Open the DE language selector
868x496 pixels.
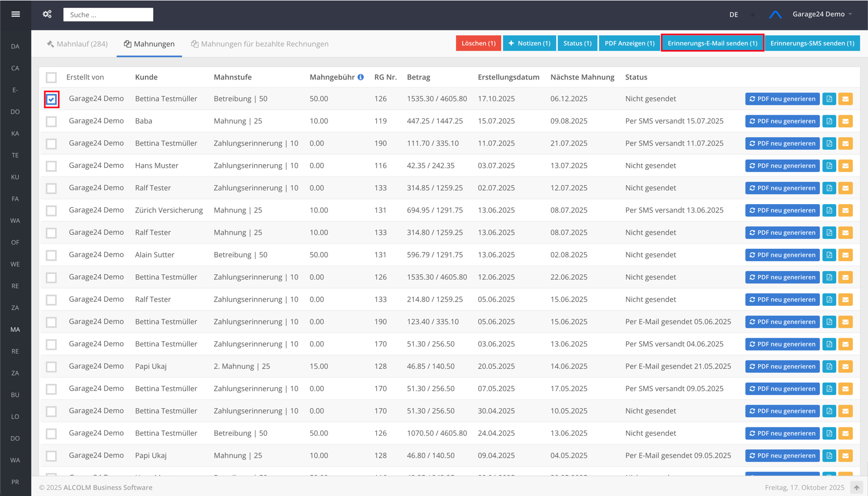[x=733, y=15]
